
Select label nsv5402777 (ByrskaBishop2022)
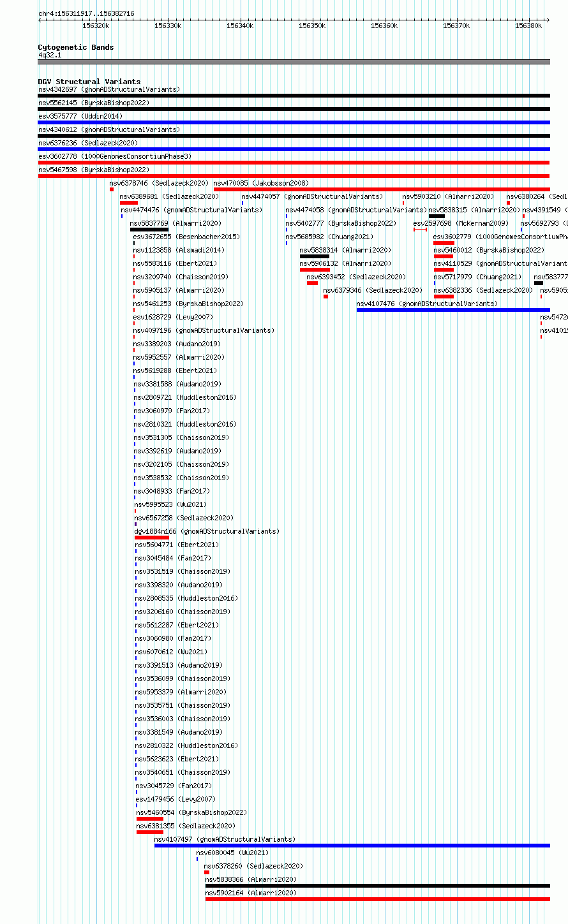(341, 223)
